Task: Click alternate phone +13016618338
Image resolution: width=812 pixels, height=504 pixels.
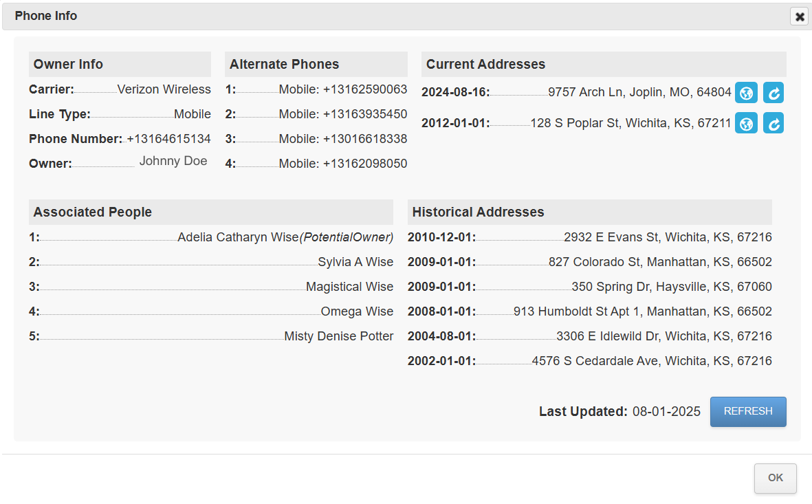Action: click(x=364, y=139)
